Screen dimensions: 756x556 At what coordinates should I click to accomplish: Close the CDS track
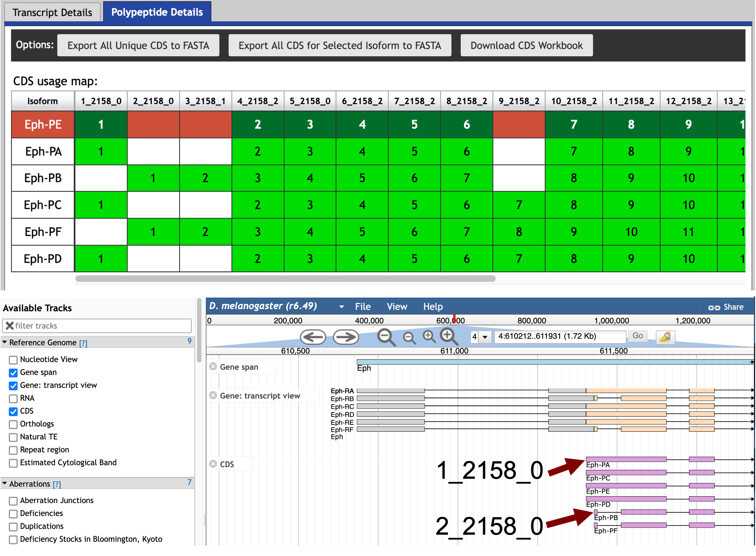point(213,464)
